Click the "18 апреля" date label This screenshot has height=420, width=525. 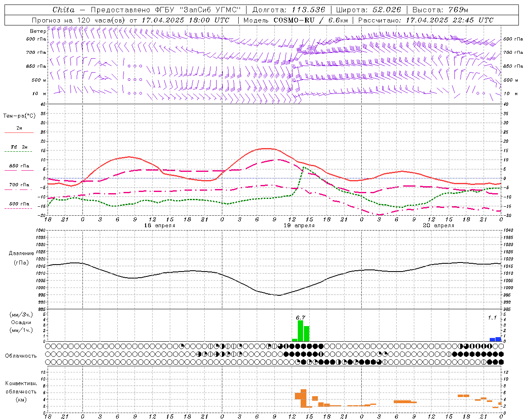pyautogui.click(x=160, y=226)
